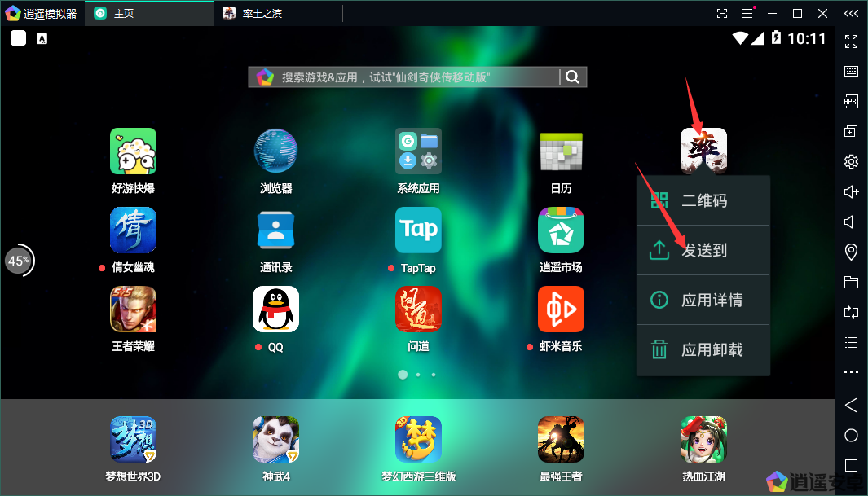Image resolution: width=868 pixels, height=496 pixels.
Task: Open the 好游快爆 app
Action: 133,151
